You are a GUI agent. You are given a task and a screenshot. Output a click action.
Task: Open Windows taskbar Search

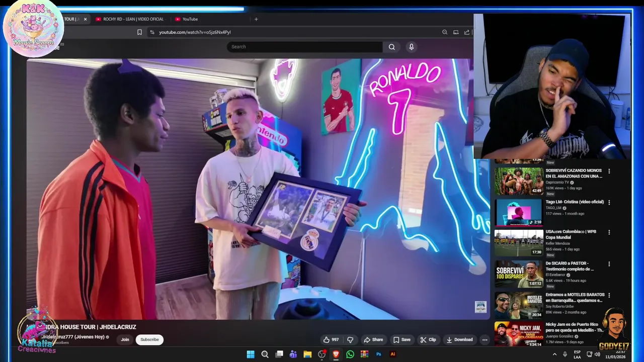click(265, 354)
